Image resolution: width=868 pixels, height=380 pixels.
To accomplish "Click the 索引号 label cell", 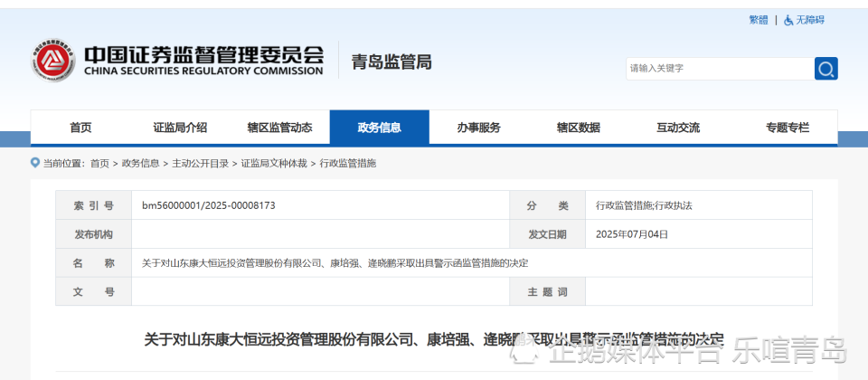I will pyautogui.click(x=93, y=205).
